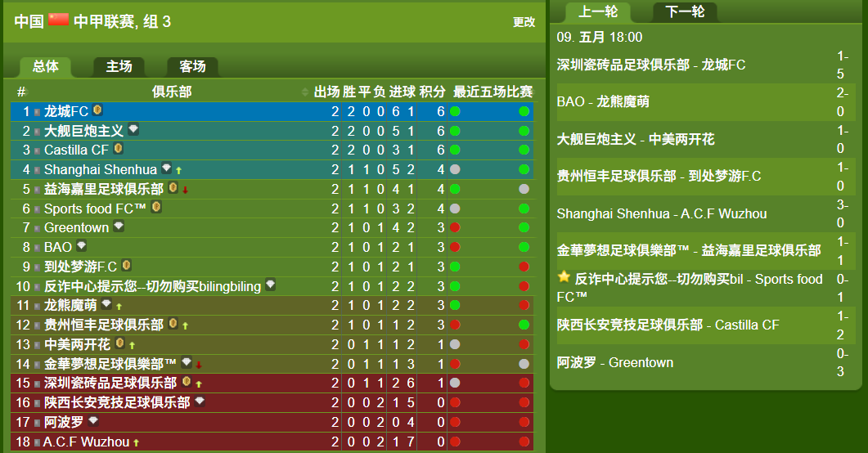Viewport: 868px width, 453px height.
Task: Select the 上一轮 round tab
Action: coord(598,11)
